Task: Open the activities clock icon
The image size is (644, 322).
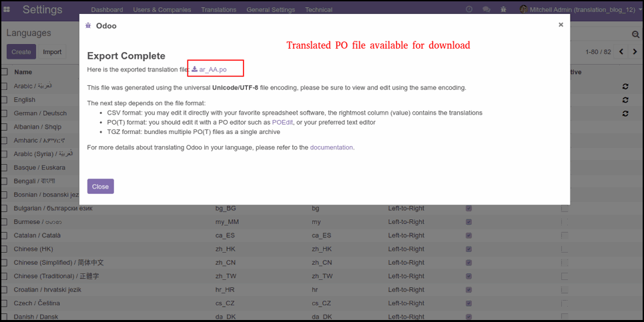Action: [469, 9]
